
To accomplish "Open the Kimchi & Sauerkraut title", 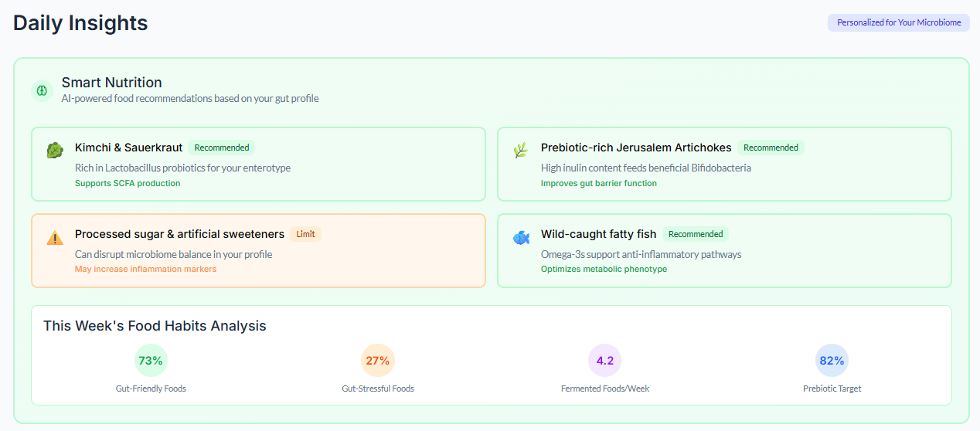I will tap(129, 148).
